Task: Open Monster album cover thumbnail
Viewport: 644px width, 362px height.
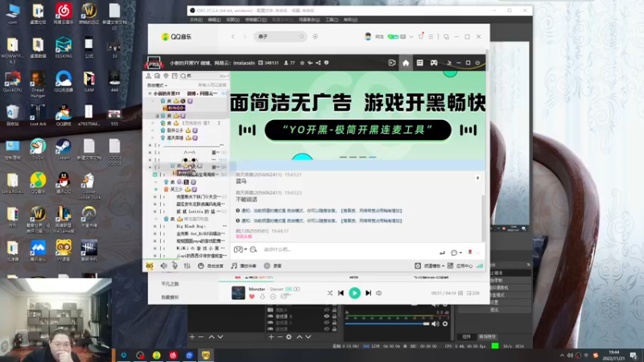Action: coord(238,293)
